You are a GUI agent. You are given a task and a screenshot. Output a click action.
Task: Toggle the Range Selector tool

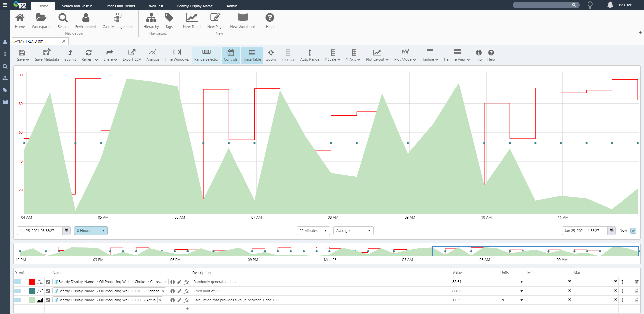point(206,55)
